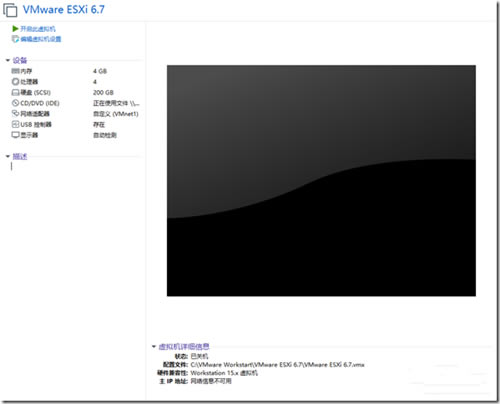Click the green play icon to power on the VM
Screen dimensions: 500x404
tap(15, 29)
